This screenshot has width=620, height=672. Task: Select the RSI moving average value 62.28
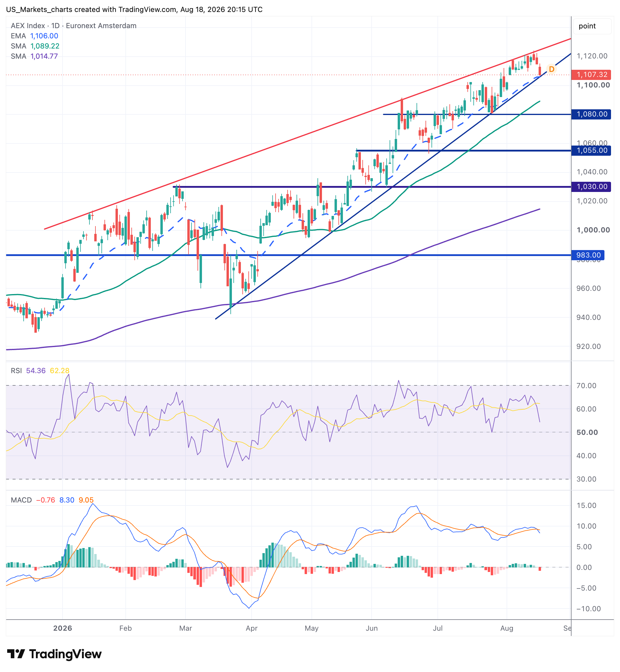tap(59, 370)
